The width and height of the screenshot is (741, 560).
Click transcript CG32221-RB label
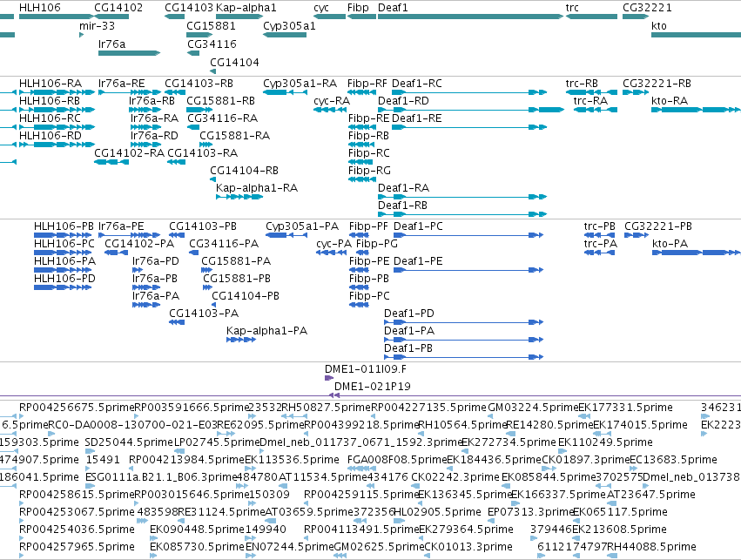pos(657,84)
